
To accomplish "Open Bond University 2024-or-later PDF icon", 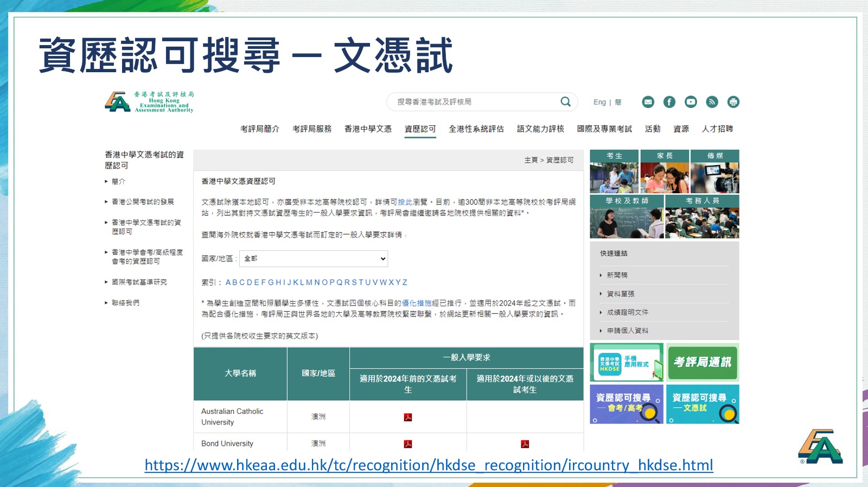I will 525,444.
